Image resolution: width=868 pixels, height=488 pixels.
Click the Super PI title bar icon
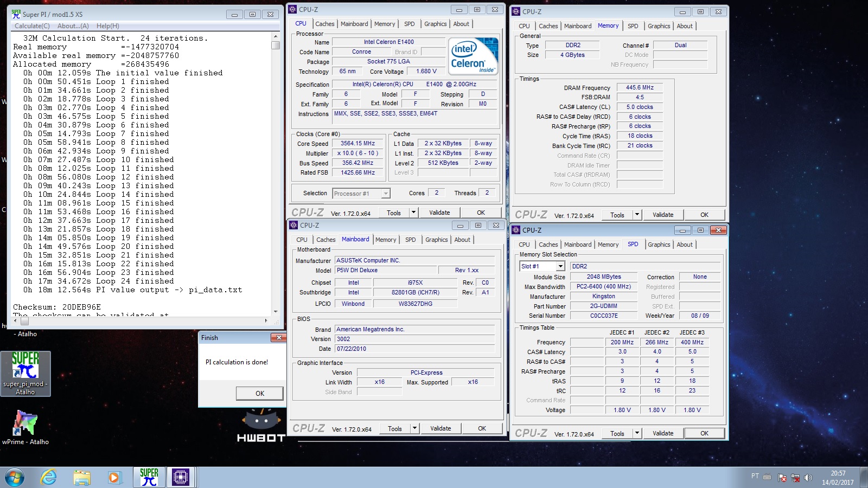pos(16,14)
